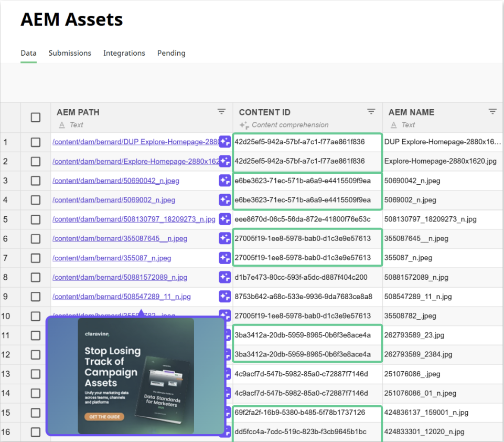
Task: Check the checkbox for row 8
Action: 36,277
